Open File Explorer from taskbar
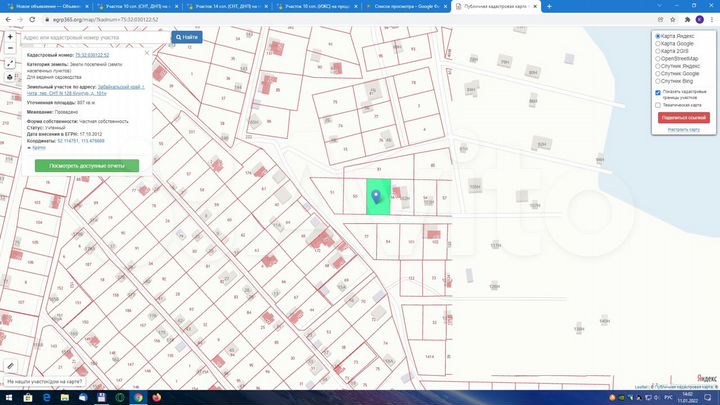The height and width of the screenshot is (405, 720). click(65, 398)
